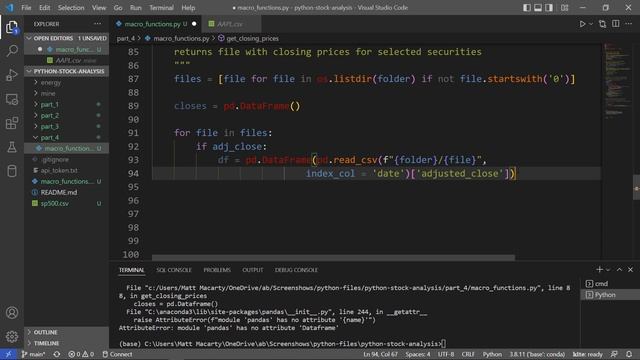
Task: Open the Search view in activity bar
Action: coord(12,51)
